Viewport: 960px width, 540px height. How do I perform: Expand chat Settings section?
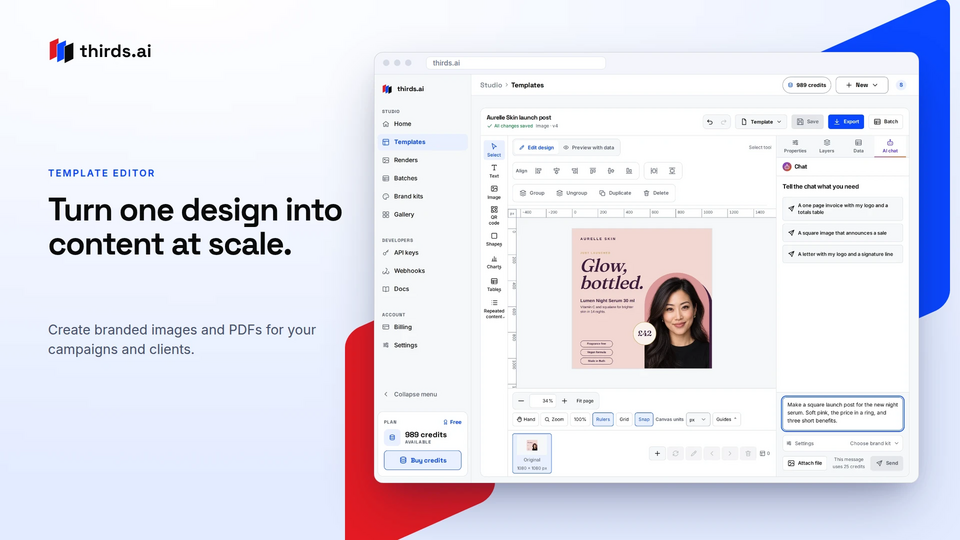800,443
